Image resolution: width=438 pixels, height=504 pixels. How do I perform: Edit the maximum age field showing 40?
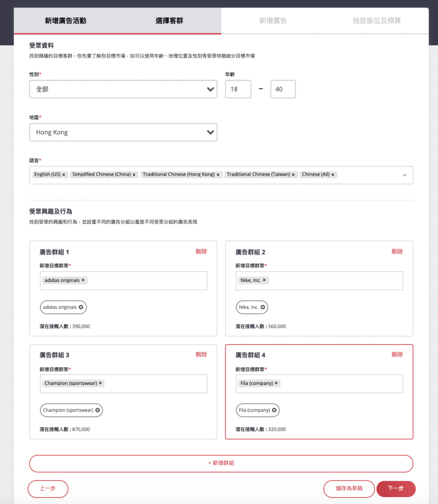pos(283,89)
